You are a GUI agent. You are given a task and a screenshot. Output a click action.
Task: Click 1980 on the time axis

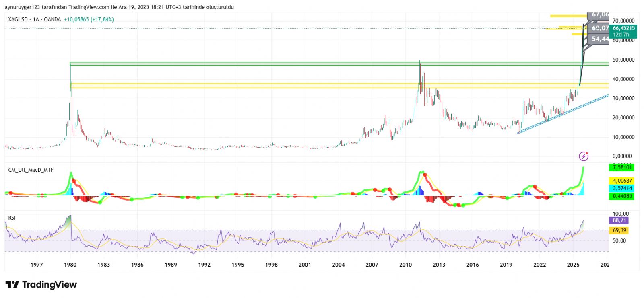70,265
